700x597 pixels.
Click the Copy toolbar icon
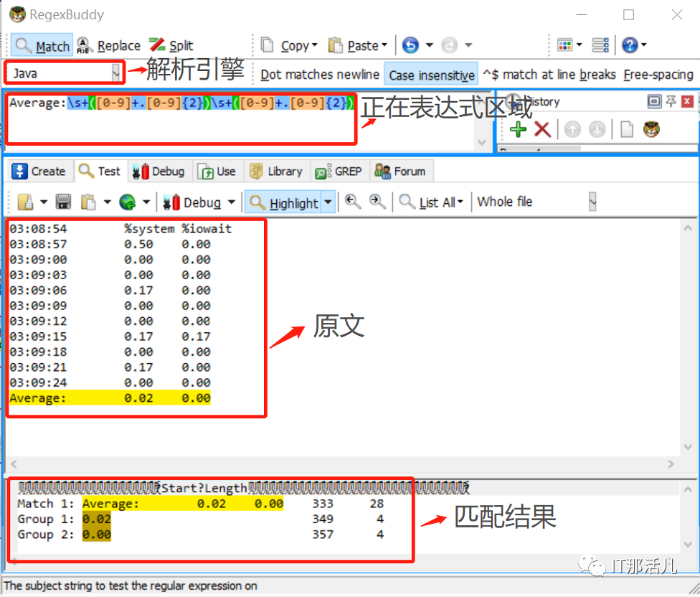(267, 45)
